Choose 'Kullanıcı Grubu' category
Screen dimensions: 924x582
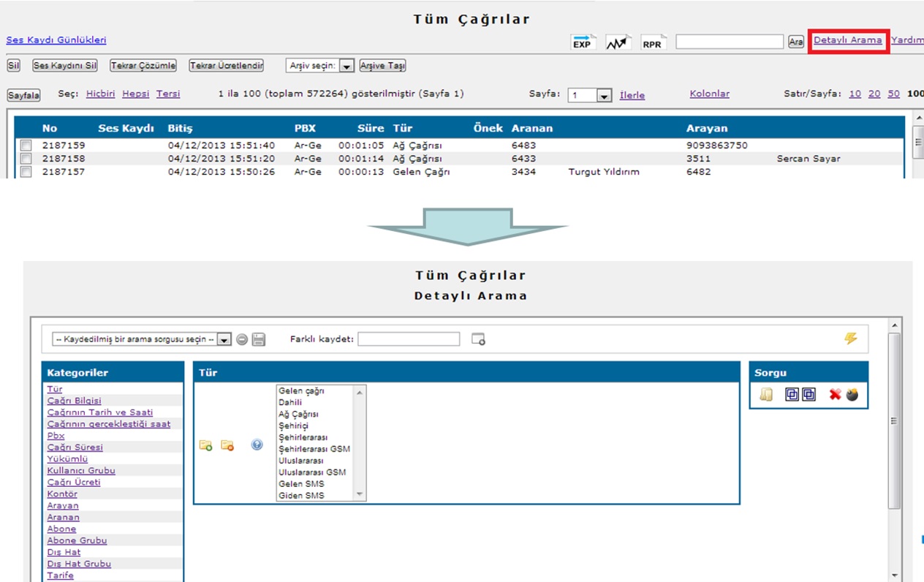coord(81,471)
